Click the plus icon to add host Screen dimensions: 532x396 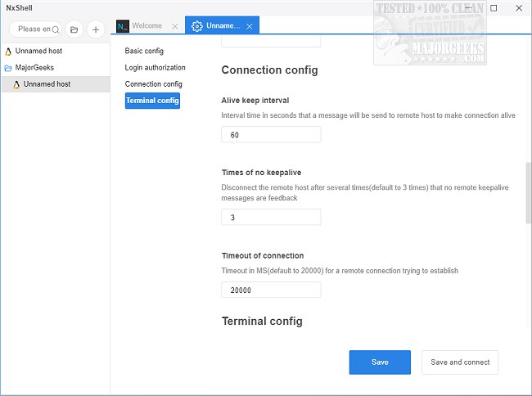(x=95, y=29)
